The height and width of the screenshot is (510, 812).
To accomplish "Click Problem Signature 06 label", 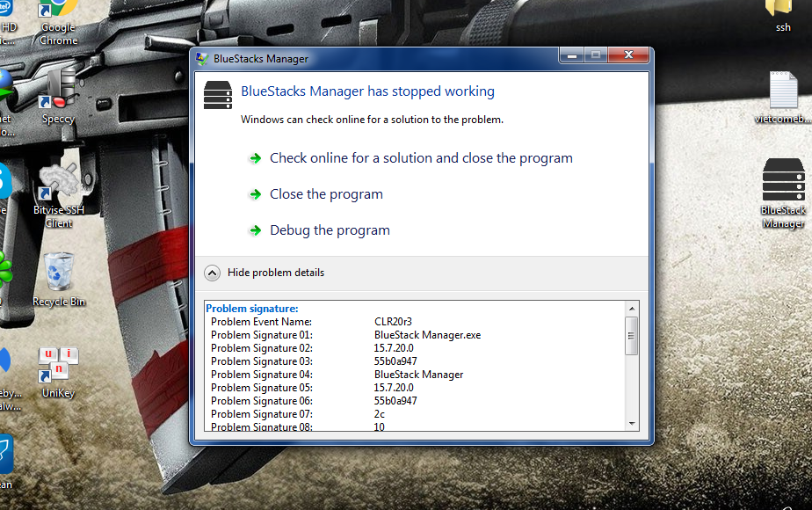I will click(262, 401).
